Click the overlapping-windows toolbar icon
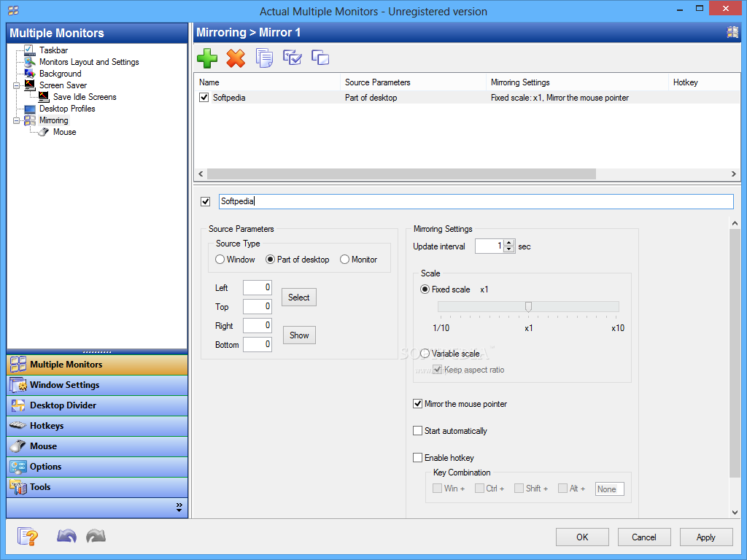 pos(320,58)
